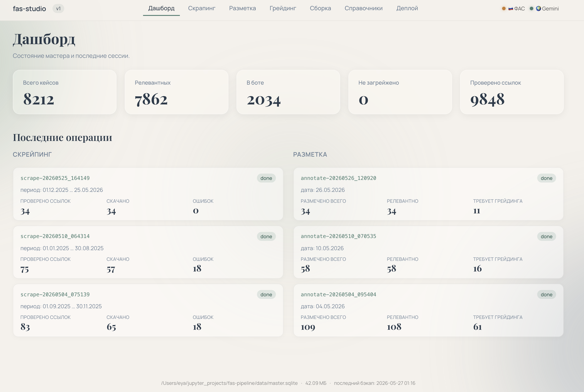Open the Грейдинг tab
The height and width of the screenshot is (392, 584).
283,8
